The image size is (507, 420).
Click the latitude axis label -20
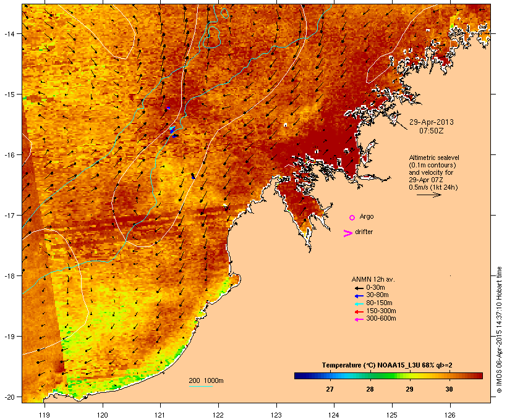click(9, 397)
